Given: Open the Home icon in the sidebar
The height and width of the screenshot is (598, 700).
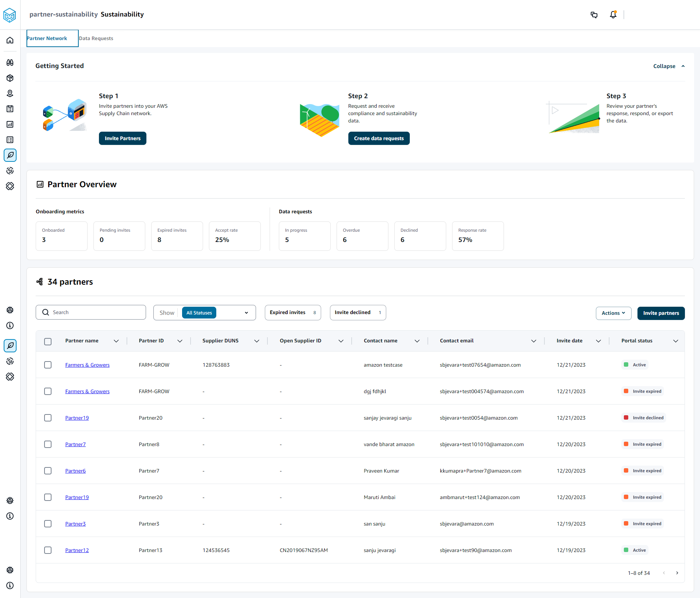Looking at the screenshot, I should point(10,40).
